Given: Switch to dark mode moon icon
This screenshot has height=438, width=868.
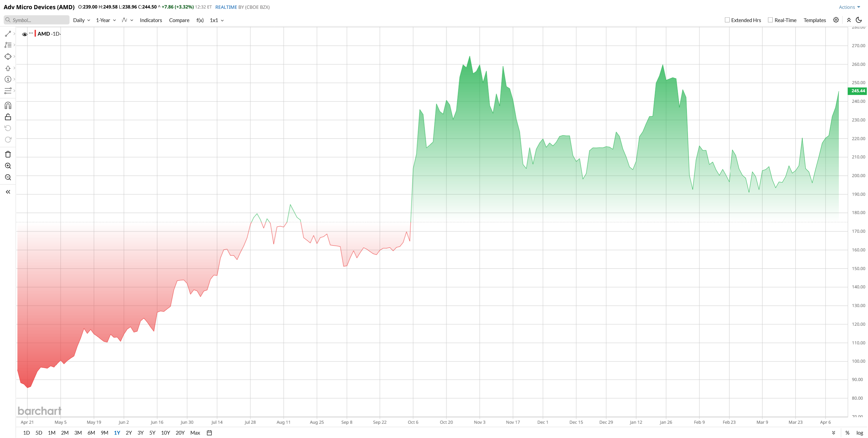Looking at the screenshot, I should click(859, 20).
